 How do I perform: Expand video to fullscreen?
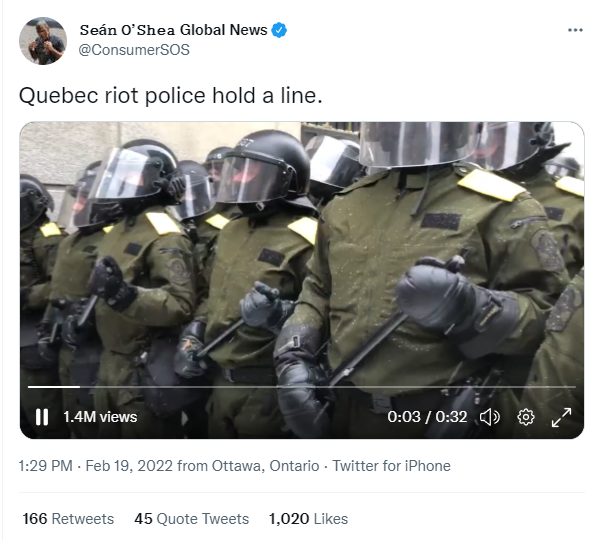(561, 417)
